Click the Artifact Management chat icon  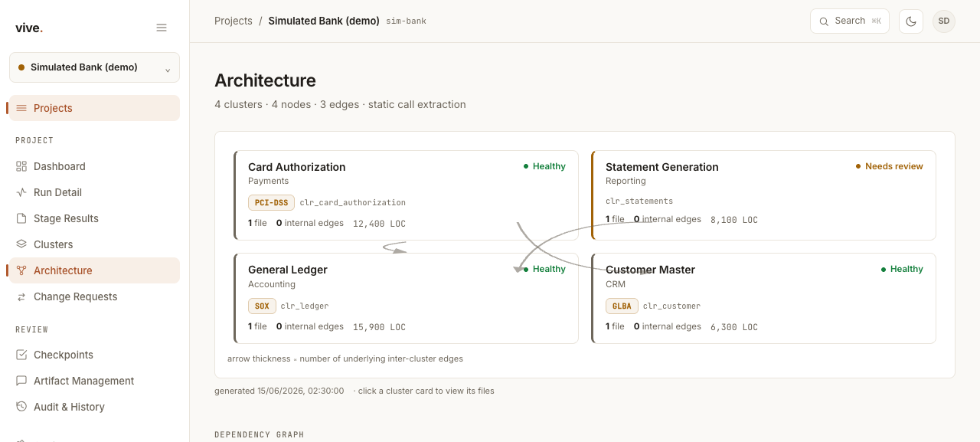click(21, 381)
